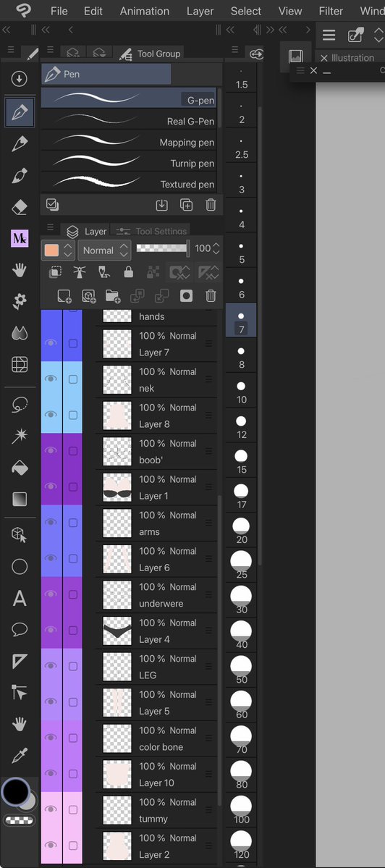Choose the Mapping pen sub tool
The width and height of the screenshot is (385, 868).
pos(130,143)
